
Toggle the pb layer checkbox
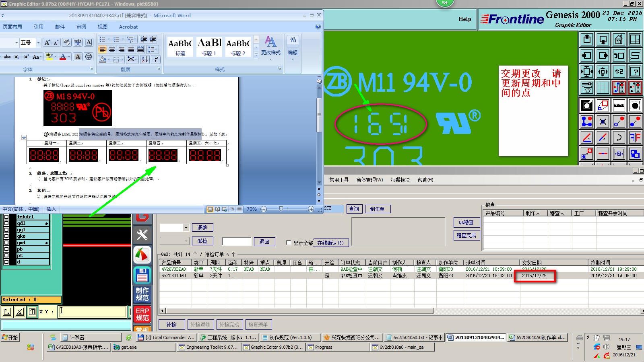click(6, 249)
